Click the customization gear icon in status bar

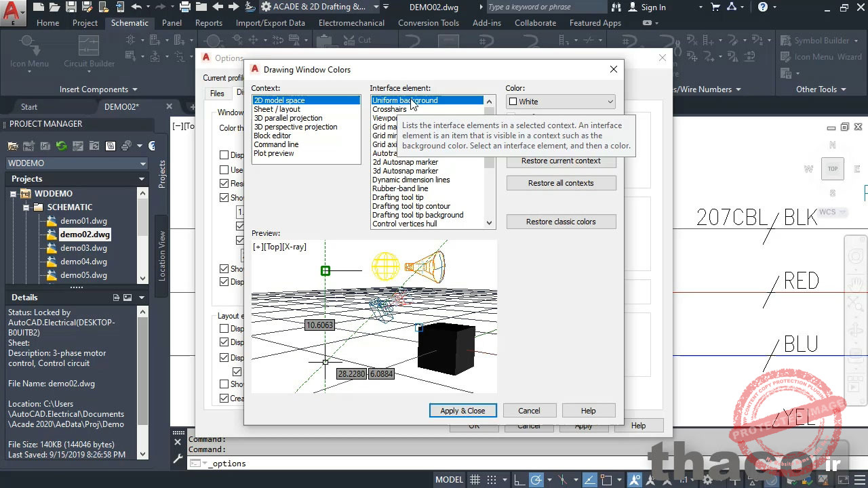[707, 480]
